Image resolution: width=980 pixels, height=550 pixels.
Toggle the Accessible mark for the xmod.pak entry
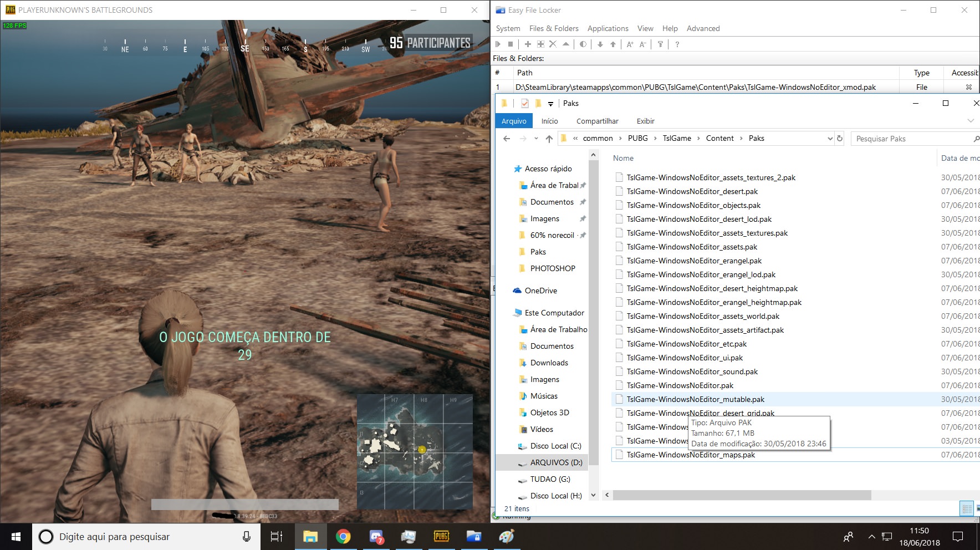[x=968, y=87]
